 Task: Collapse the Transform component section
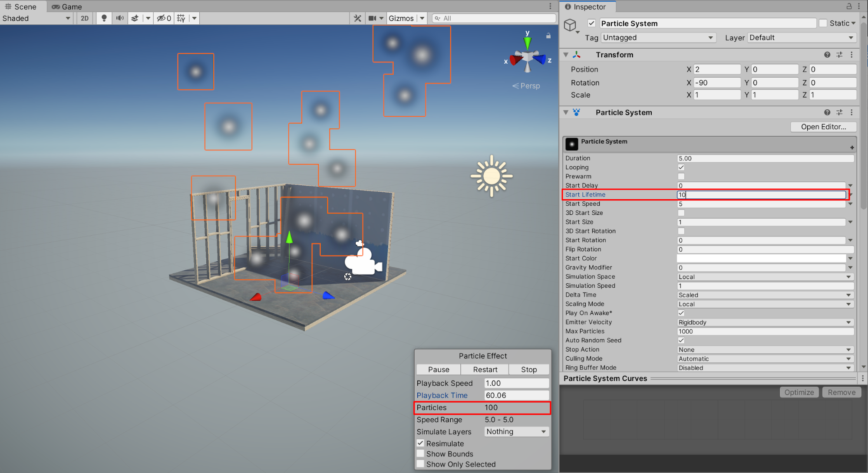(566, 55)
